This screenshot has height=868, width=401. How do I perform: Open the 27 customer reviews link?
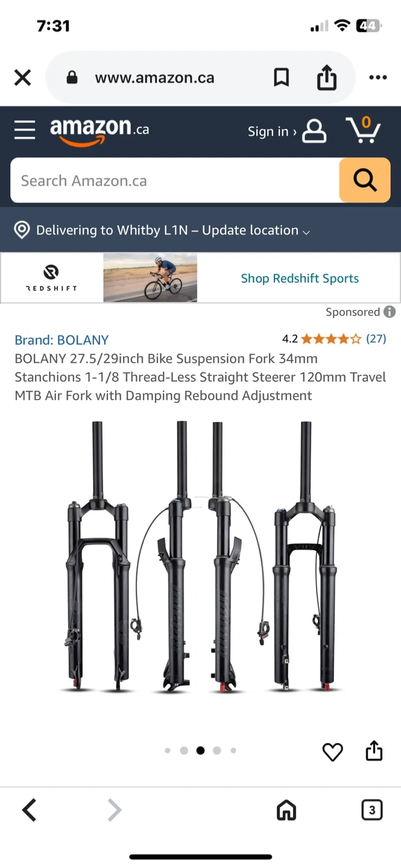(x=376, y=339)
